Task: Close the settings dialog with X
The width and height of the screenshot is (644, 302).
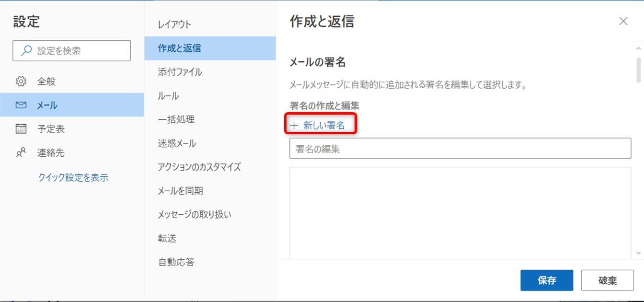Action: (623, 21)
